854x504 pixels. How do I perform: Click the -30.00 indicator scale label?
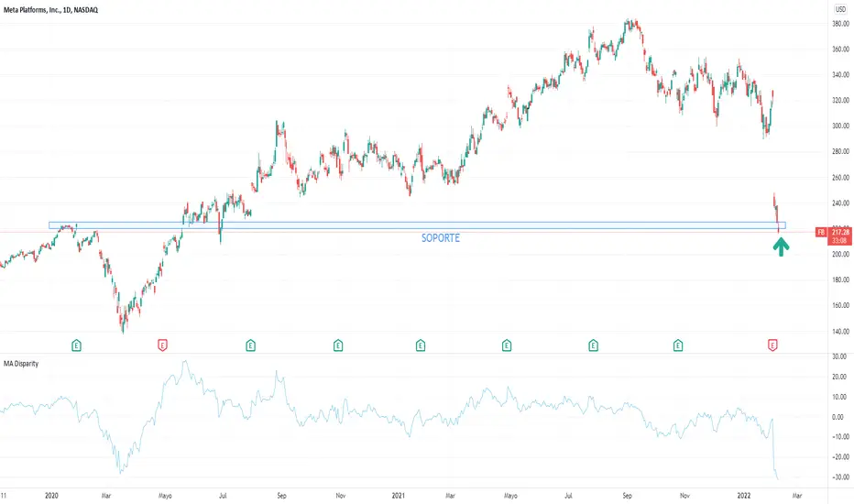point(838,477)
